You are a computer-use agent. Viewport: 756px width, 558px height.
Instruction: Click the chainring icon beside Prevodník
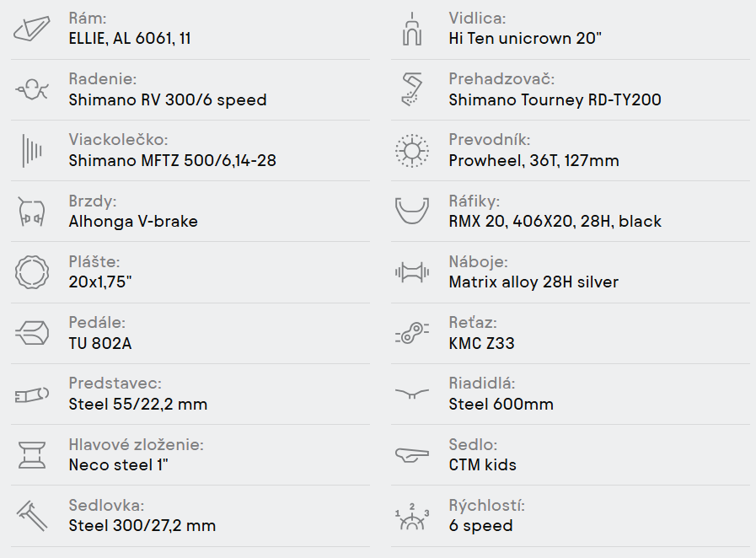pyautogui.click(x=412, y=151)
